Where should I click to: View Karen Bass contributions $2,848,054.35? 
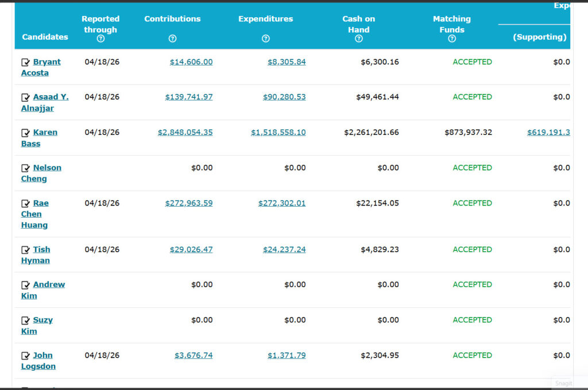(x=185, y=132)
